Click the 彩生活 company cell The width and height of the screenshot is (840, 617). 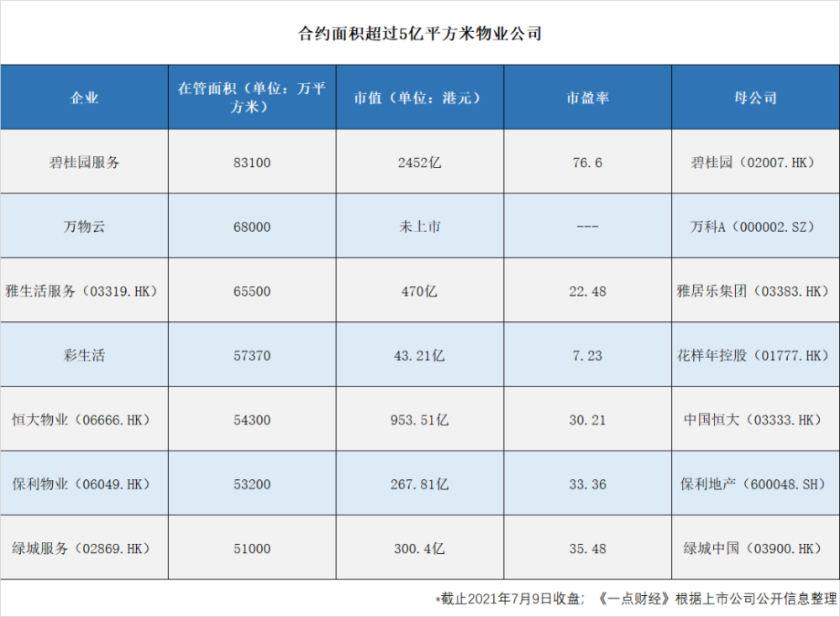tap(84, 355)
